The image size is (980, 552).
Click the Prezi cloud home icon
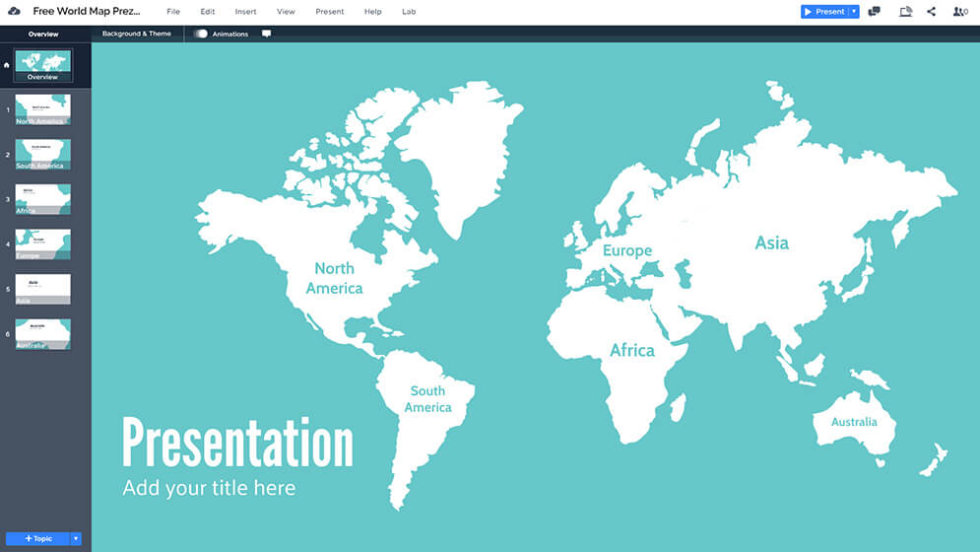(14, 11)
